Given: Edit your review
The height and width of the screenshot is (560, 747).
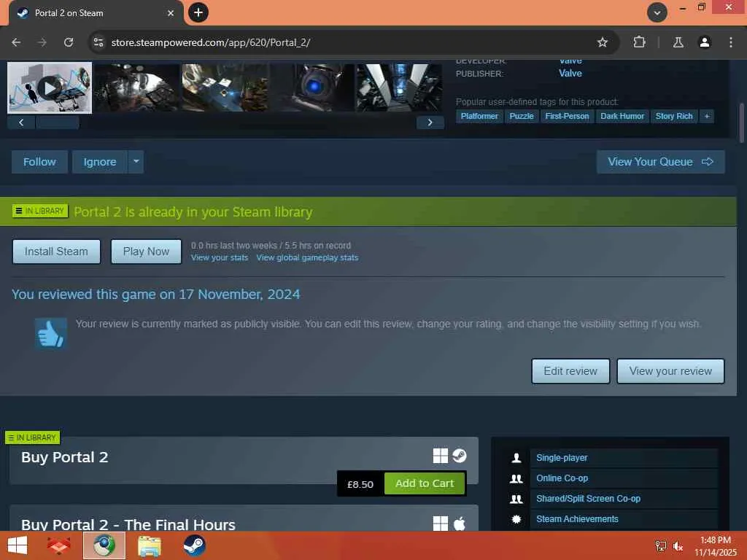Looking at the screenshot, I should 570,371.
